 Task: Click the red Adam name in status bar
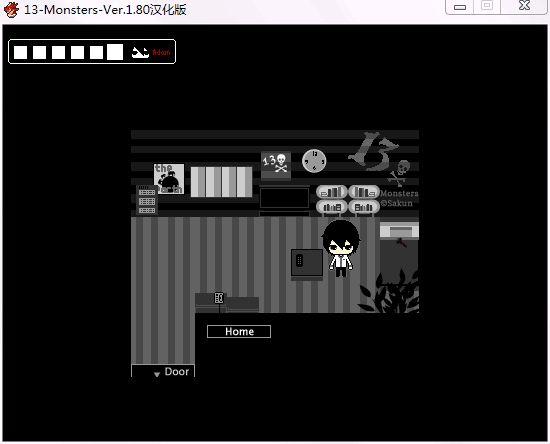pos(161,52)
